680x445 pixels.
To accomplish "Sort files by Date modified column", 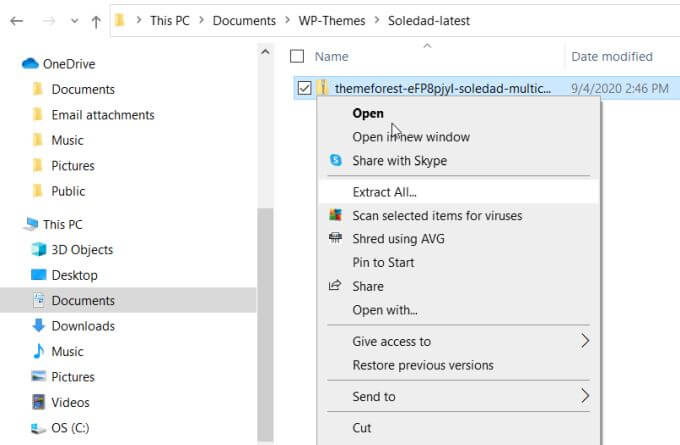I will click(x=611, y=57).
